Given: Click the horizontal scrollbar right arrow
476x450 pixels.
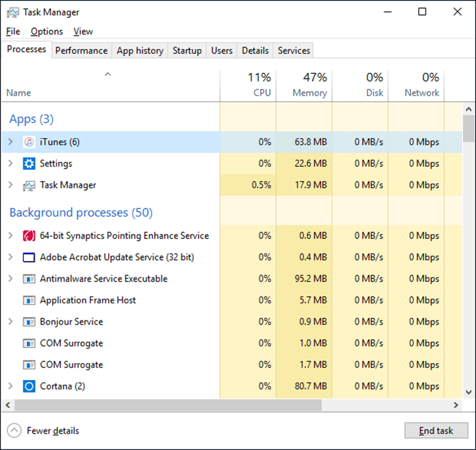Looking at the screenshot, I should click(455, 405).
